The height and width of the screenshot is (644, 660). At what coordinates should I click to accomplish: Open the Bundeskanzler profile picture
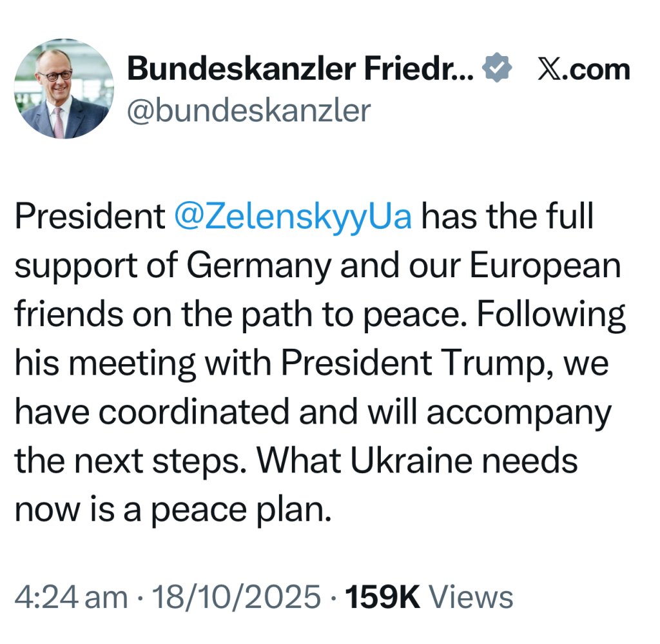coord(64,88)
